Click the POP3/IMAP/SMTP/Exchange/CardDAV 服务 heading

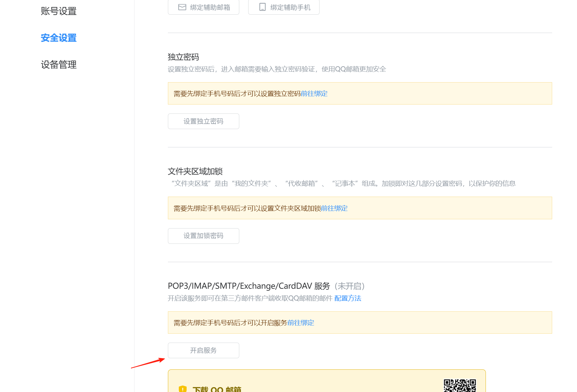pos(249,286)
